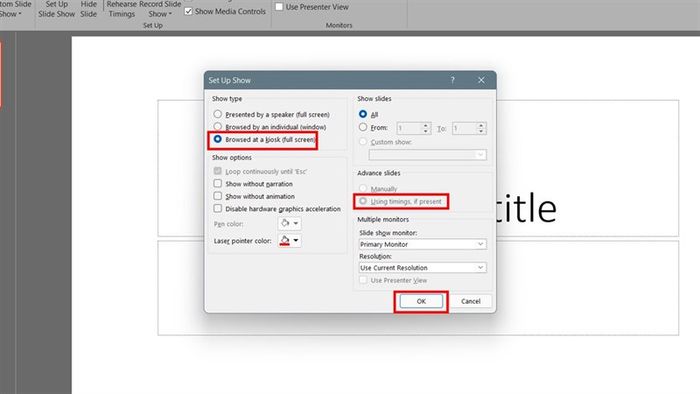Image resolution: width=700 pixels, height=394 pixels.
Task: Open the Pen color dropdown
Action: tap(290, 223)
